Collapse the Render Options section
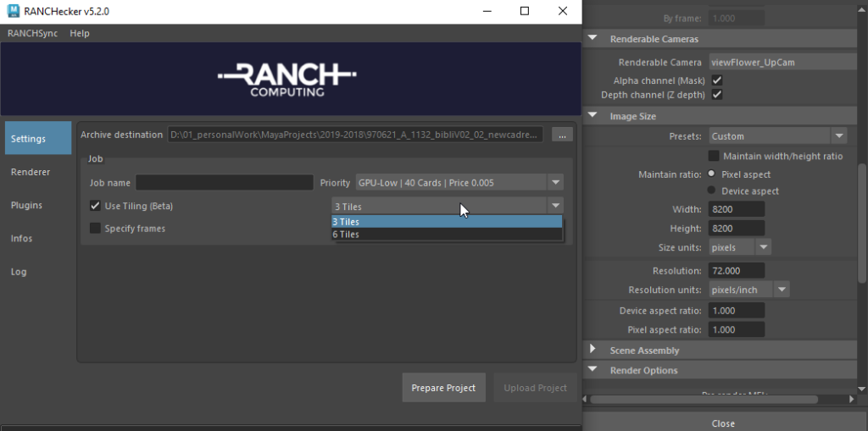 593,369
